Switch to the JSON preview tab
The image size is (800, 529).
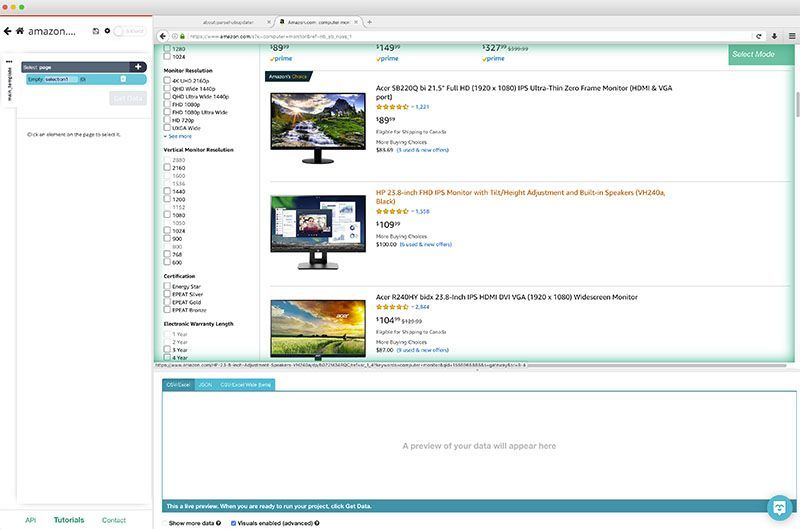click(x=205, y=385)
